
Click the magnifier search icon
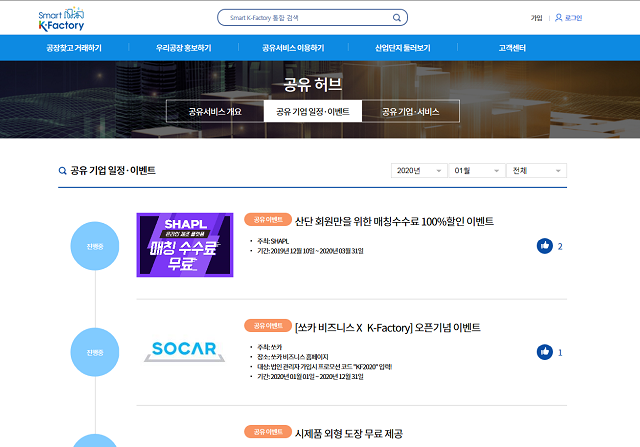coord(397,18)
